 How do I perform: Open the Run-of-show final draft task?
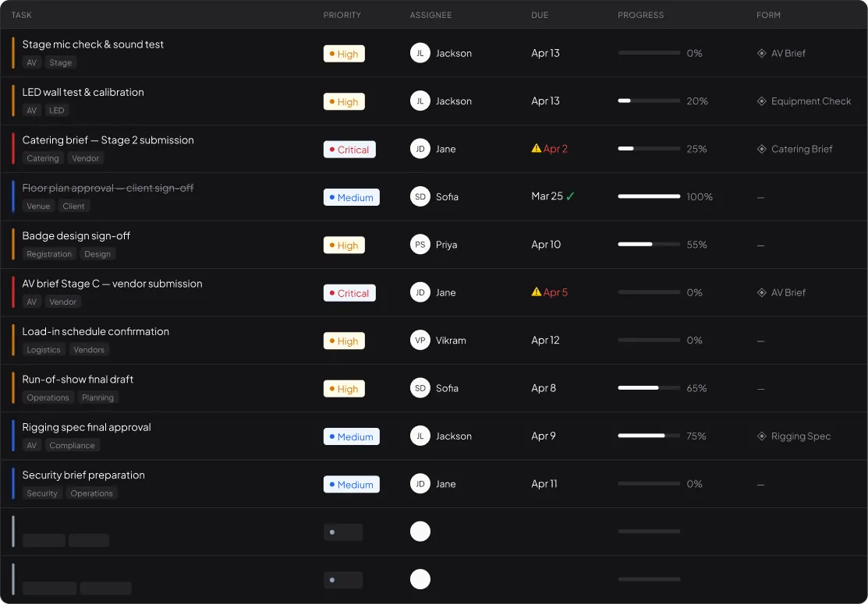[77, 380]
